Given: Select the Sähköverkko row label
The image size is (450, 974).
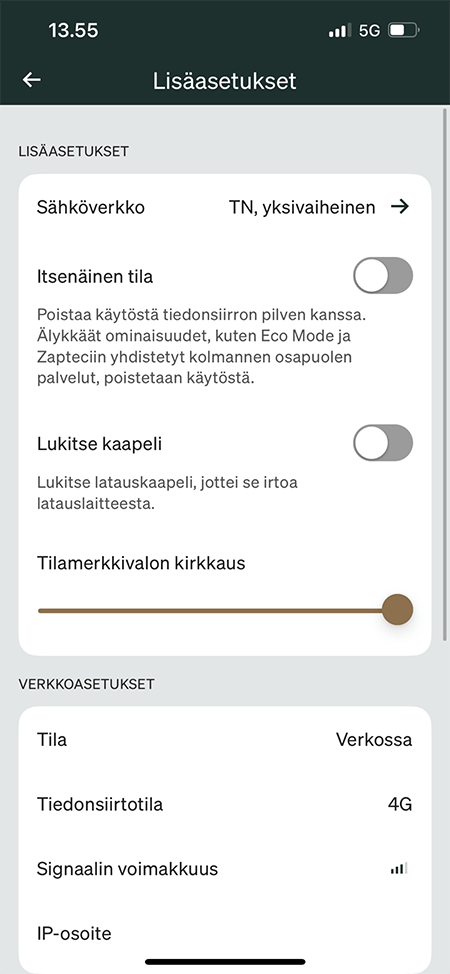Looking at the screenshot, I should 91,207.
